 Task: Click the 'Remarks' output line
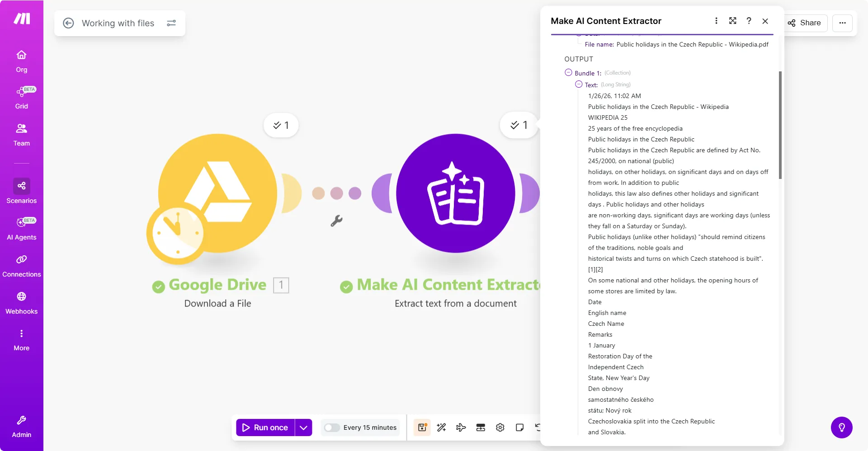pyautogui.click(x=600, y=334)
